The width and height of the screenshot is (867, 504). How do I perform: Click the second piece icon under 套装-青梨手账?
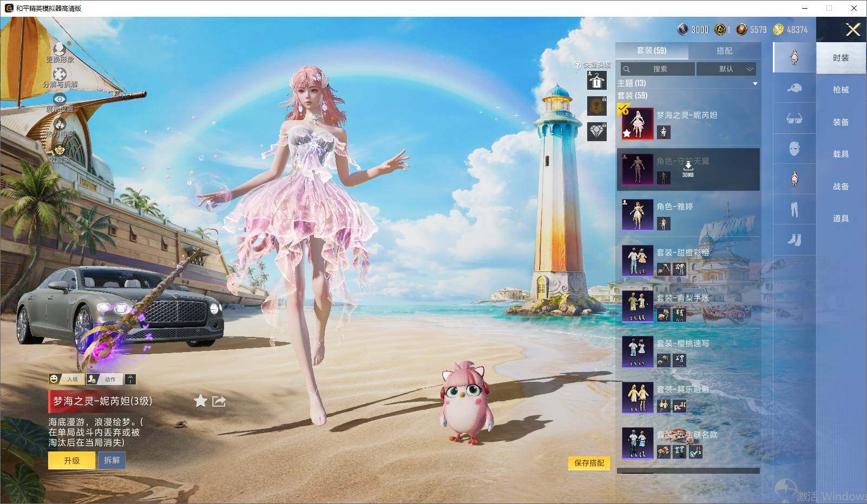tap(680, 314)
